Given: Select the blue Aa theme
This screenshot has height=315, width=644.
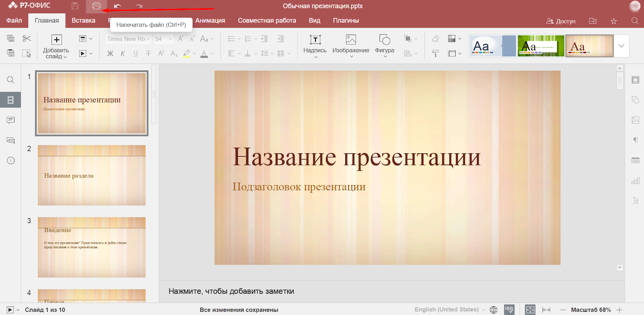Looking at the screenshot, I should point(493,45).
